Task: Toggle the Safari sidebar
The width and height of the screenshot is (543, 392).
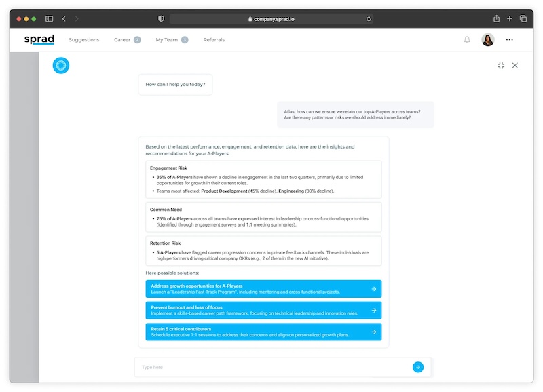Action: pos(49,19)
